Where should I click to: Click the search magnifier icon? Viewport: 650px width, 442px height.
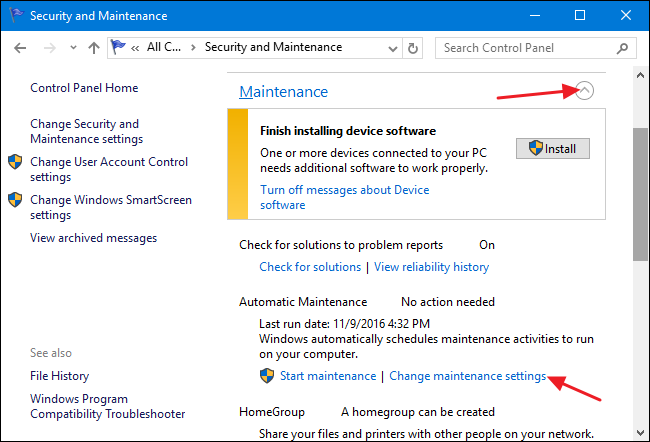coord(622,49)
